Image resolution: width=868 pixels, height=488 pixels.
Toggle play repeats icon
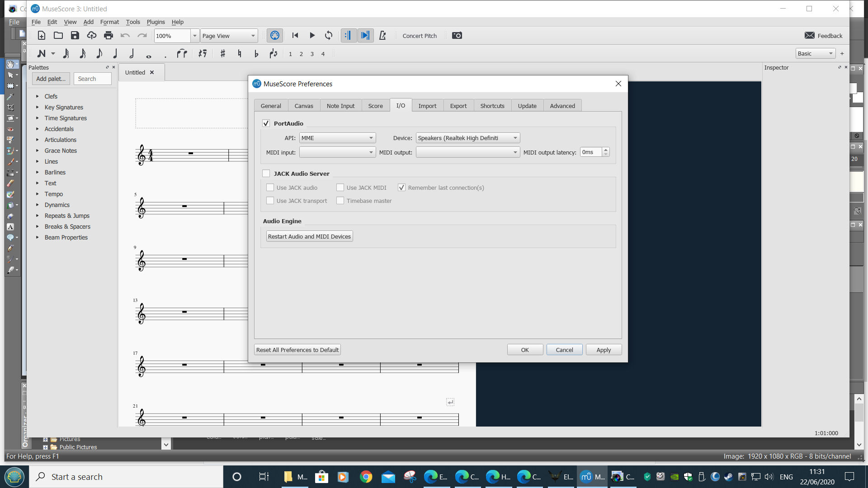(x=348, y=36)
